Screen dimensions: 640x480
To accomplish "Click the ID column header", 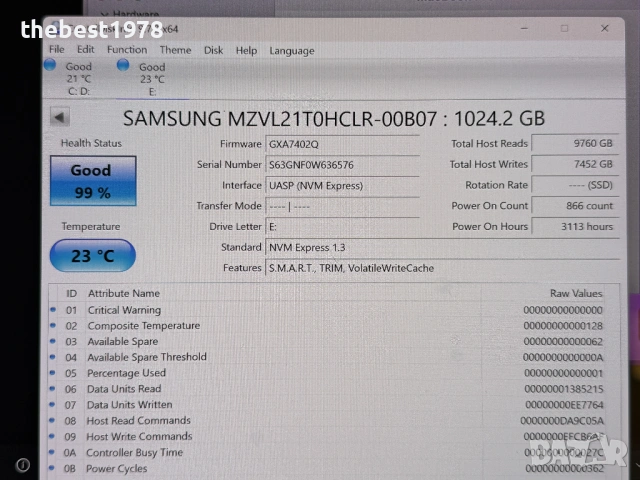I will point(71,293).
